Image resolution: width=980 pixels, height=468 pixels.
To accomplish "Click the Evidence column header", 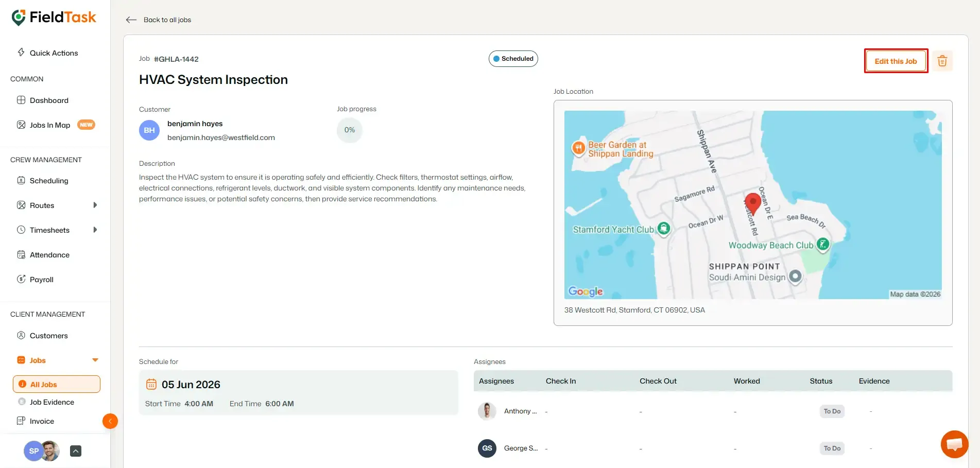I will pos(874,381).
